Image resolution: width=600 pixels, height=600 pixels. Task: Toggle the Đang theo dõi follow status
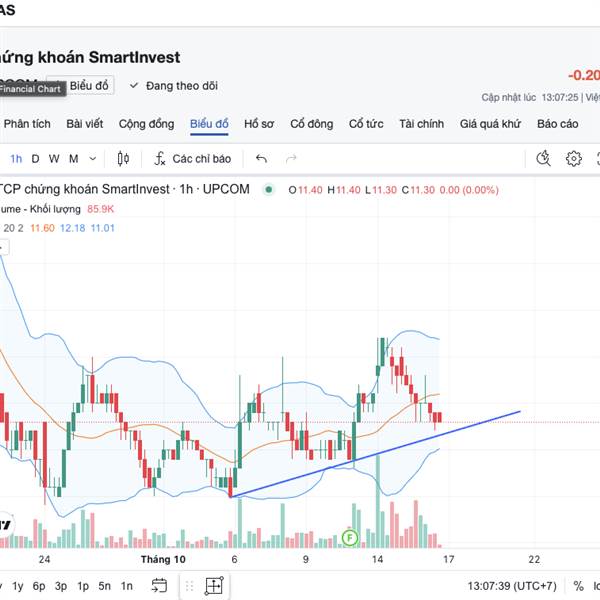pyautogui.click(x=174, y=85)
